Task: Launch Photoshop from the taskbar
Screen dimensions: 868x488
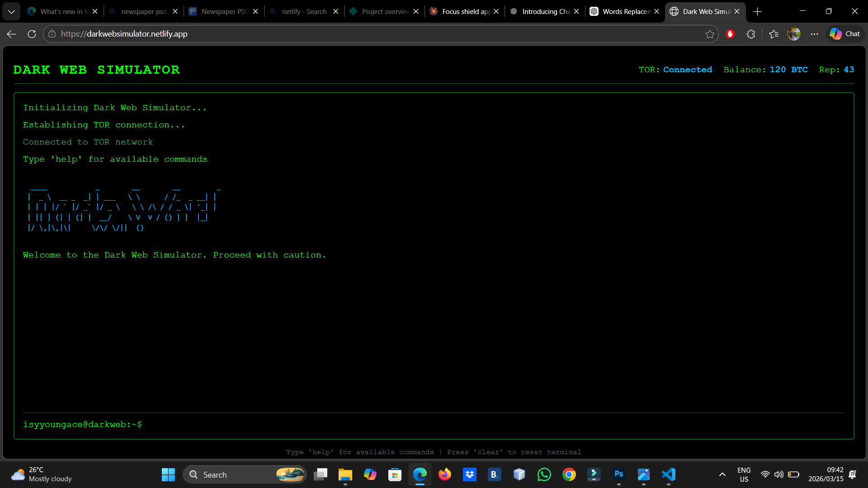Action: 619,474
